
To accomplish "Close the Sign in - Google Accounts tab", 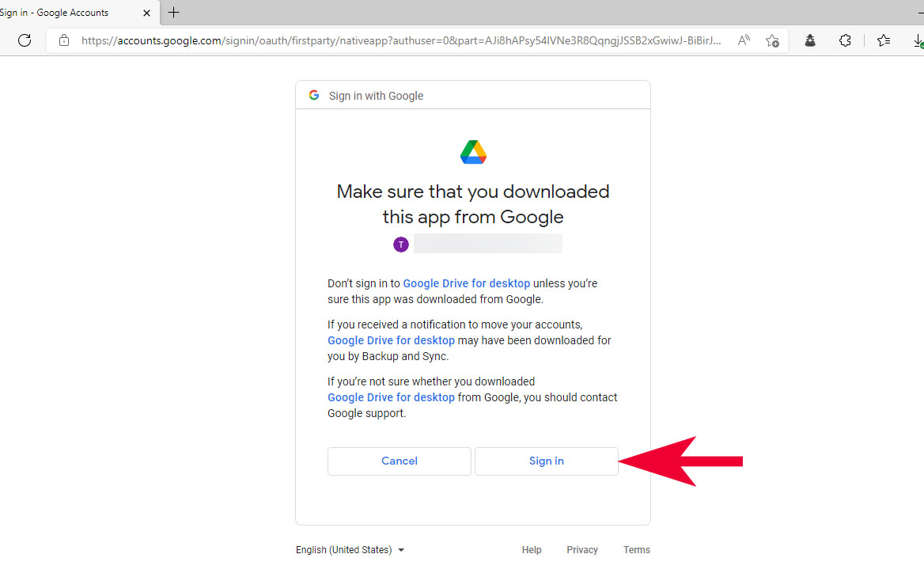I will coord(146,13).
